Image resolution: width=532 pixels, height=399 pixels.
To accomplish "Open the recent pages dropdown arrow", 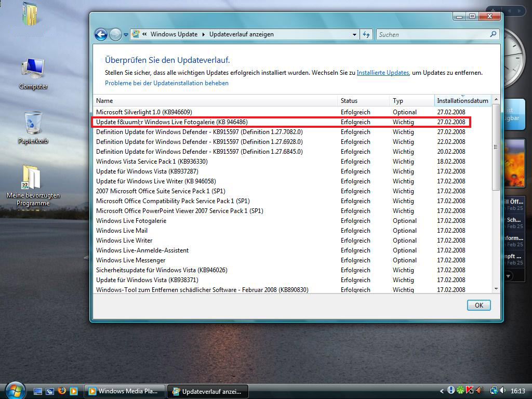I will coord(126,35).
